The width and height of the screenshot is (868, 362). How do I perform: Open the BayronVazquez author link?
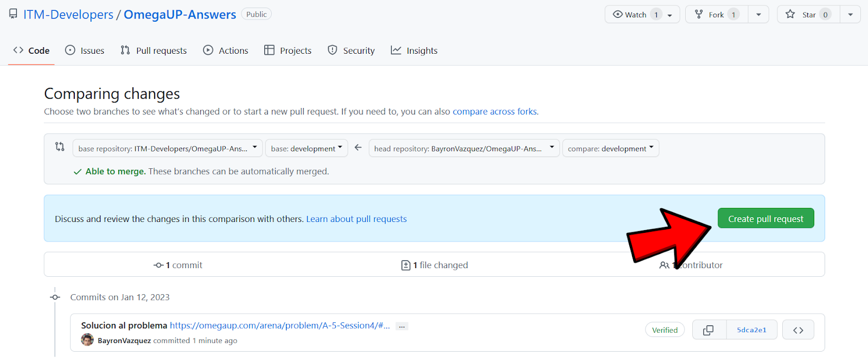click(x=124, y=340)
